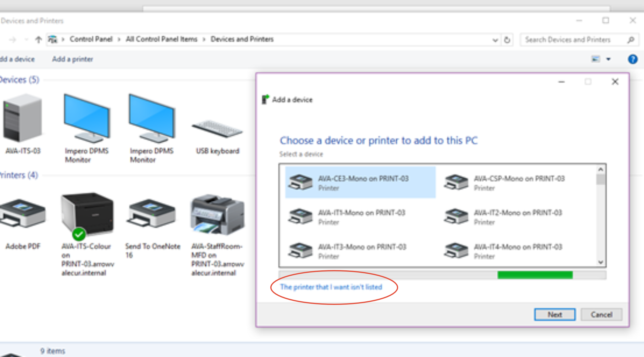Image resolution: width=644 pixels, height=357 pixels.
Task: Expand the address bar history dropdown
Action: pyautogui.click(x=495, y=40)
